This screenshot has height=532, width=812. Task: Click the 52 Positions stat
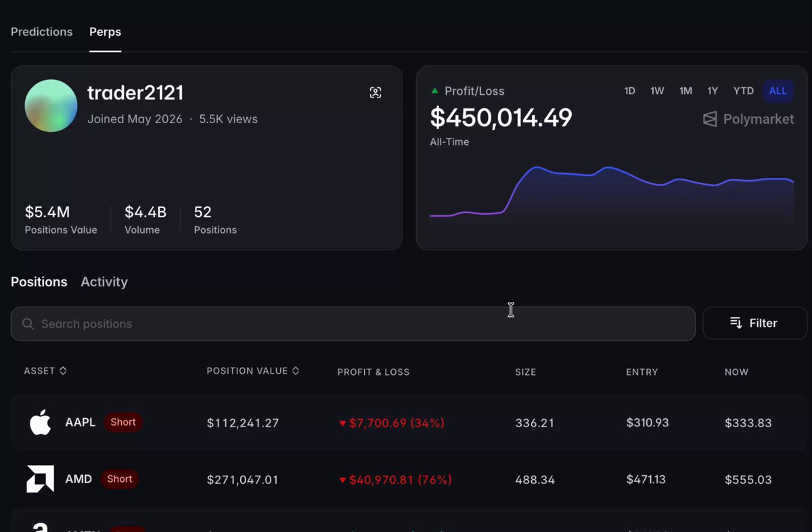pyautogui.click(x=215, y=220)
